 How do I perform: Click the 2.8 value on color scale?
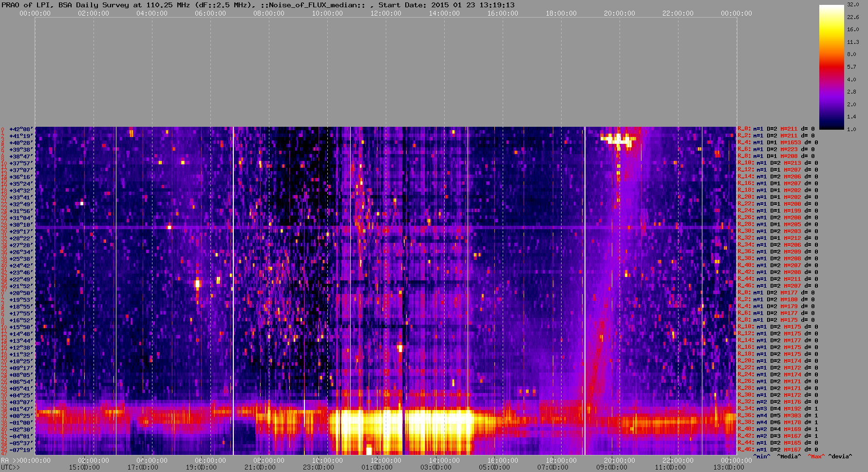point(851,92)
